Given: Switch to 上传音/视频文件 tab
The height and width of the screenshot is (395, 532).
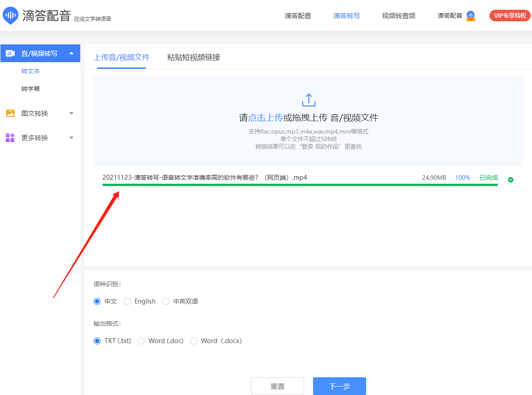Looking at the screenshot, I should pos(121,57).
